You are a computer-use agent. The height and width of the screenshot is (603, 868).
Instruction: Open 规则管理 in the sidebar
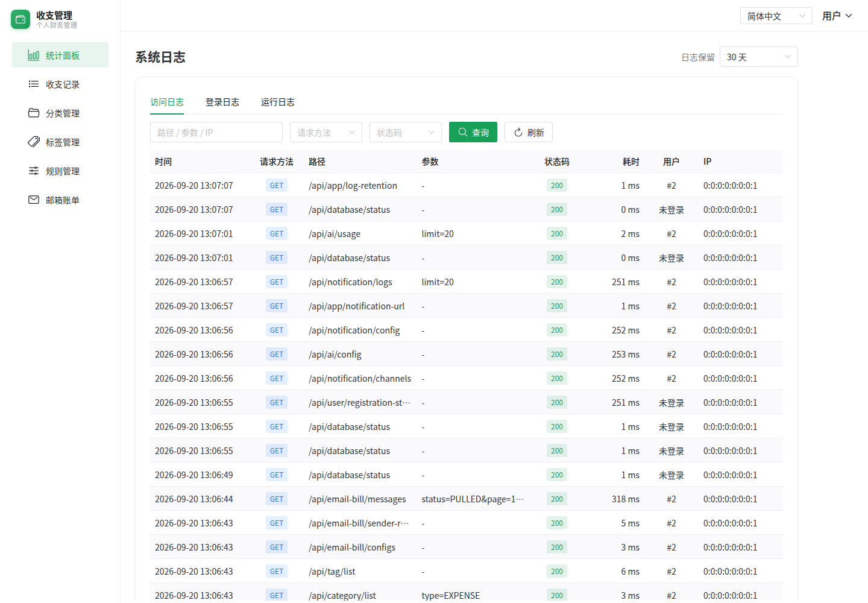(x=60, y=171)
